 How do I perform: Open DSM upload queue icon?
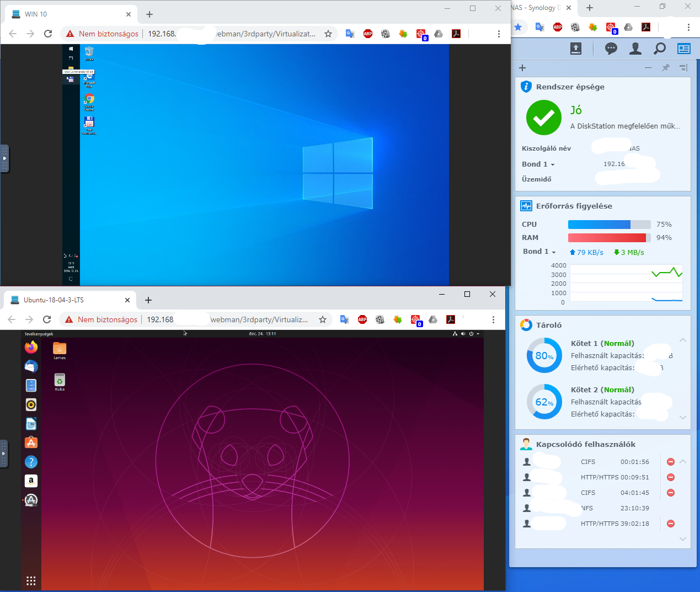[x=576, y=49]
